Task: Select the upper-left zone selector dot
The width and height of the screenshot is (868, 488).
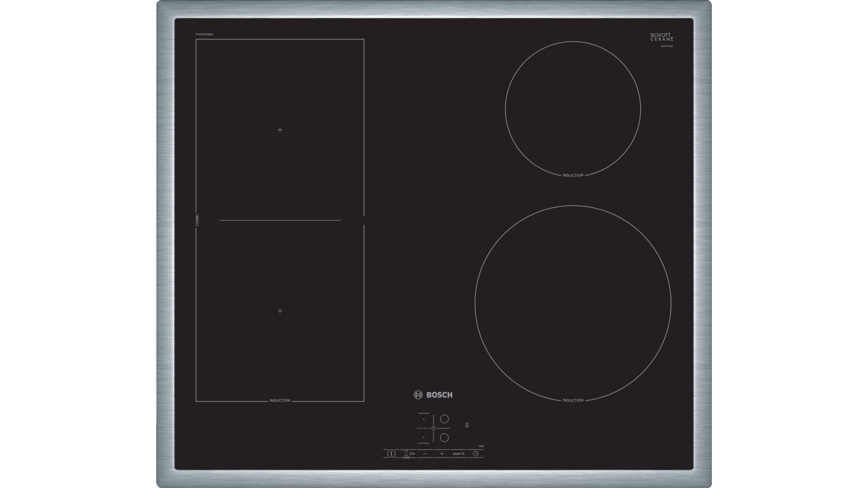Action: pyautogui.click(x=424, y=419)
